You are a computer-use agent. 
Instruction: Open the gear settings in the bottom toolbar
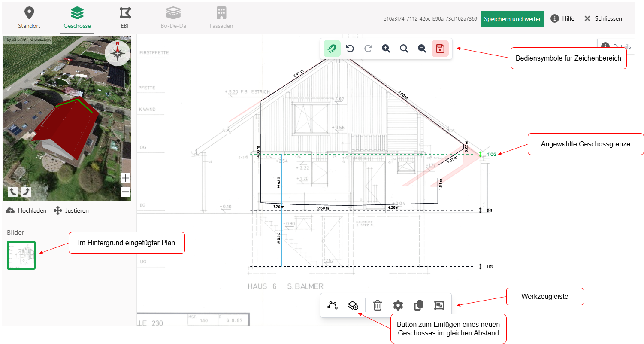[x=398, y=305]
